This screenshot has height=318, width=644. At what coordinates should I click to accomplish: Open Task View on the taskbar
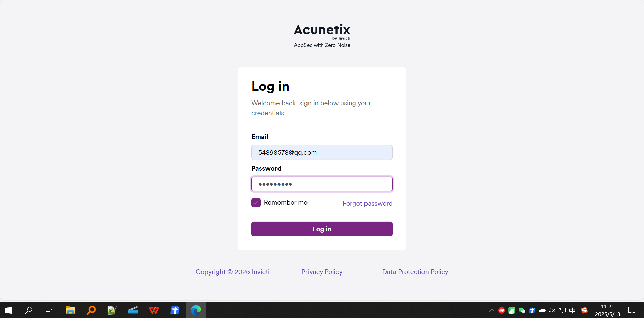[49, 310]
